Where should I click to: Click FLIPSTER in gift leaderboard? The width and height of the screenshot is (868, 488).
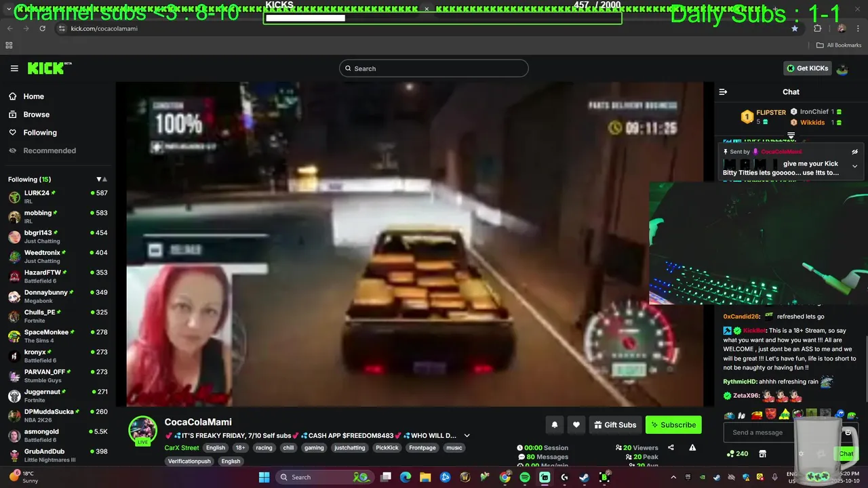click(771, 113)
